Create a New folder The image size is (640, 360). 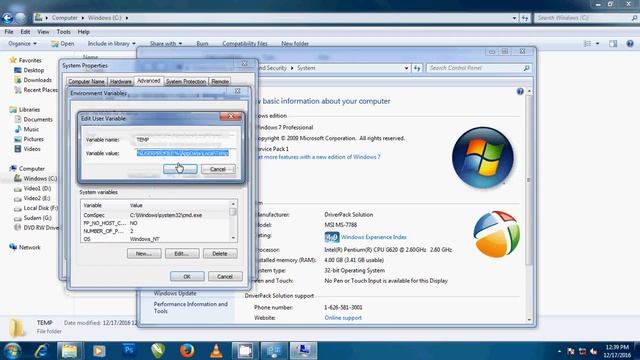pyautogui.click(x=295, y=43)
